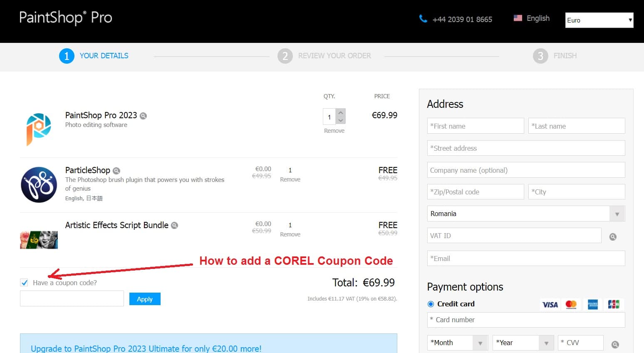
Task: Select the Visa card icon
Action: click(x=550, y=304)
